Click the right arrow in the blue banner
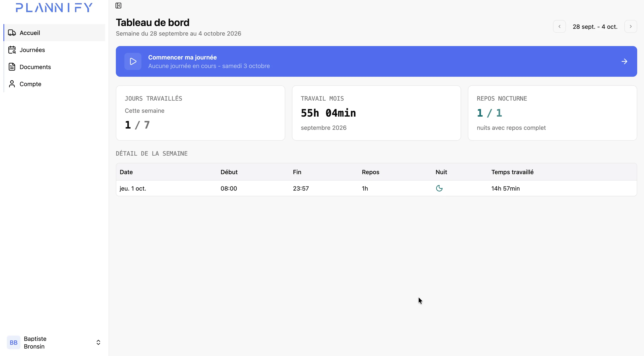This screenshot has width=644, height=356. click(x=624, y=61)
